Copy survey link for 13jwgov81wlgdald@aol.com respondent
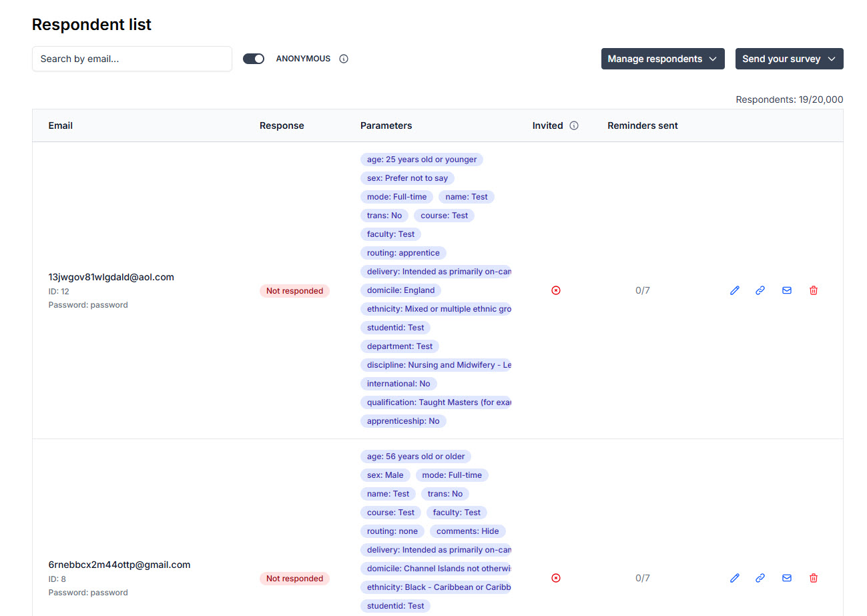867x616 pixels. tap(760, 290)
